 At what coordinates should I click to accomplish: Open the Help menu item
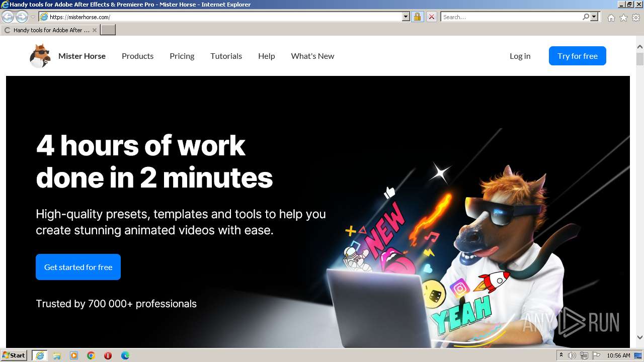coord(266,56)
